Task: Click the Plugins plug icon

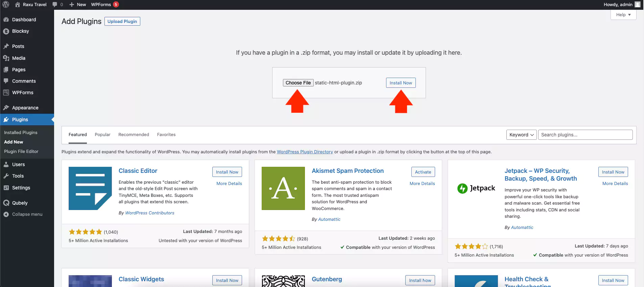Action: 6,120
